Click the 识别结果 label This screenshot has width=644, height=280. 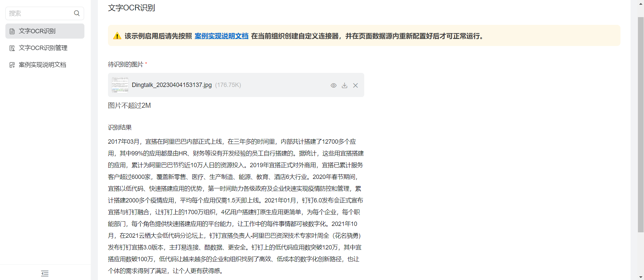pyautogui.click(x=120, y=127)
